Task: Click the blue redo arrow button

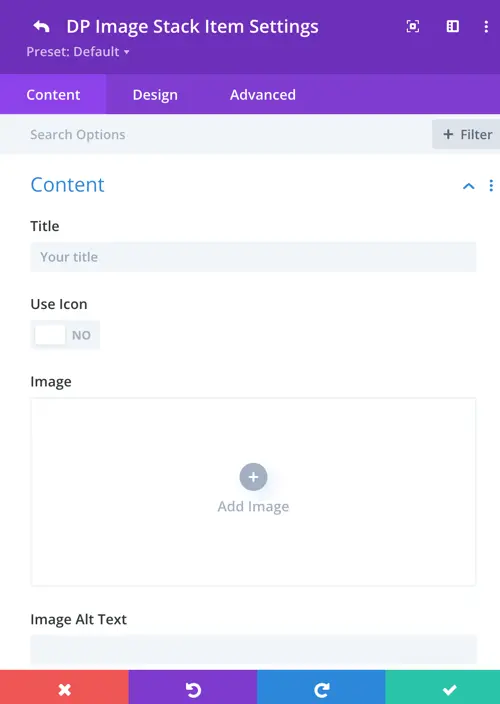Action: [x=321, y=687]
